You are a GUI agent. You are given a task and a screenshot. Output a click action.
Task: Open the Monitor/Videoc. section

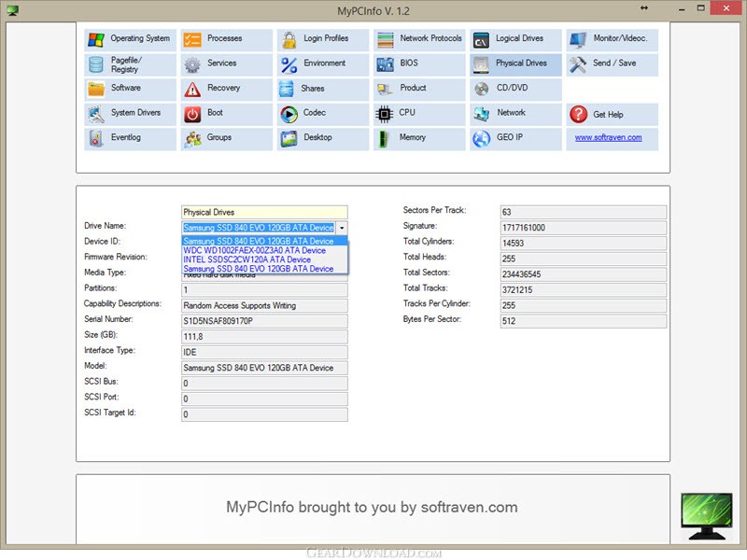(x=613, y=40)
